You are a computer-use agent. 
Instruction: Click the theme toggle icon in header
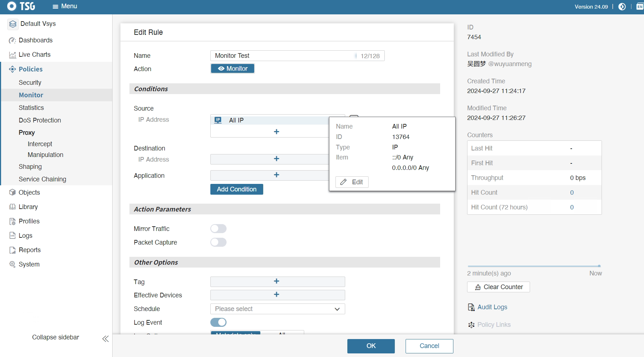tap(622, 7)
